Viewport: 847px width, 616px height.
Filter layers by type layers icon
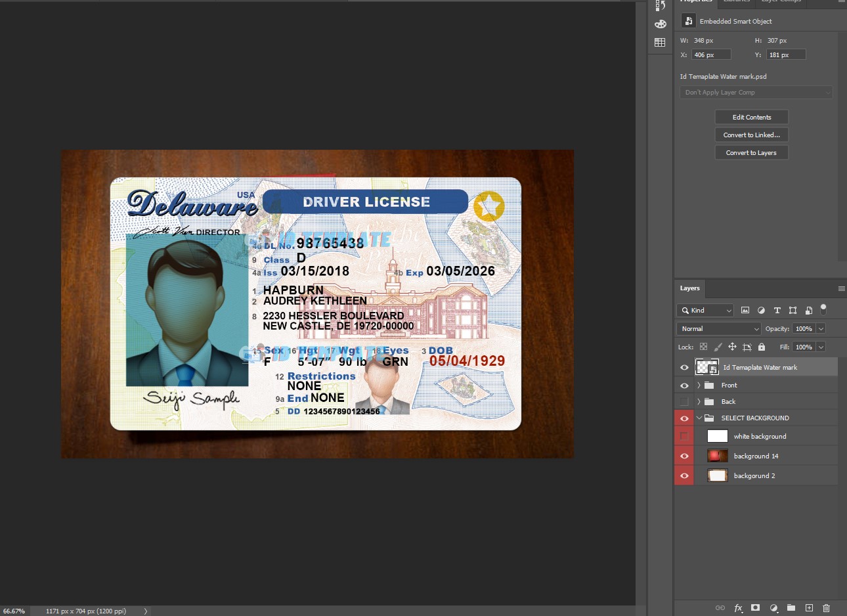[777, 310]
